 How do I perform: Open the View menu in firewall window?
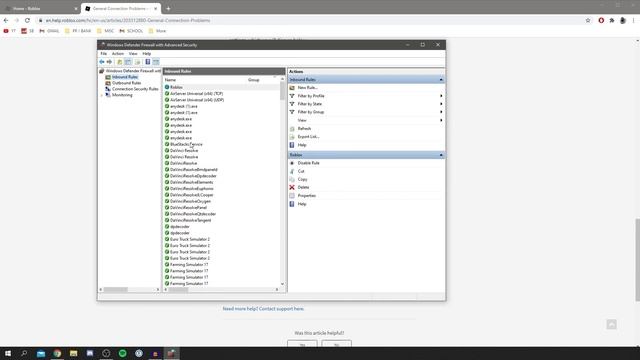pos(133,53)
